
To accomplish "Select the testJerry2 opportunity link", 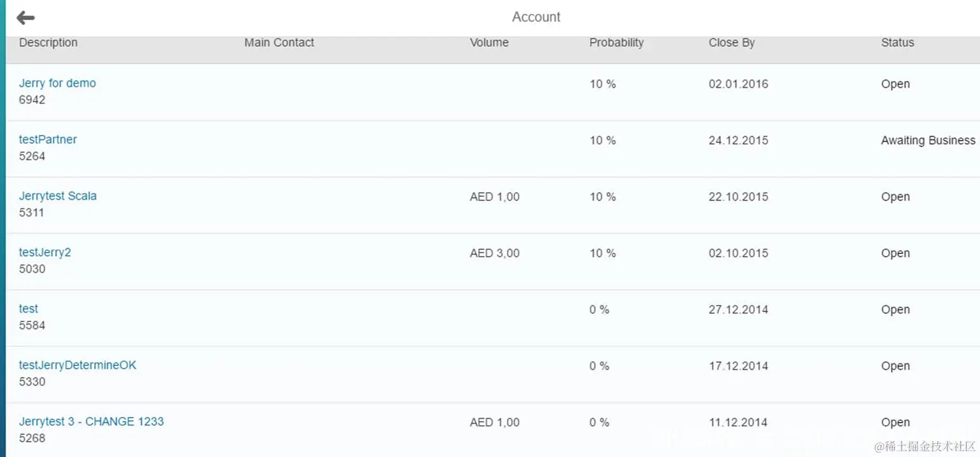I will point(45,252).
